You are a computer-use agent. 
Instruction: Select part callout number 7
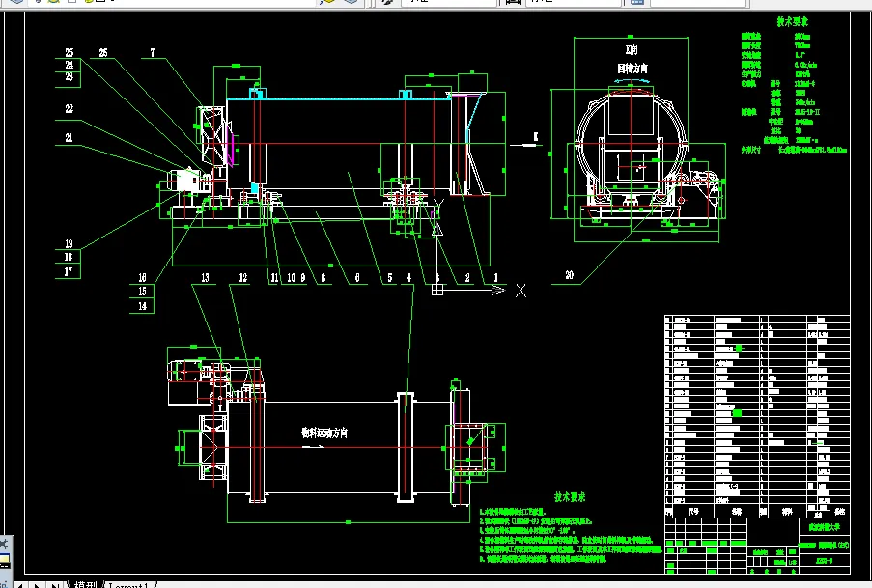point(153,52)
